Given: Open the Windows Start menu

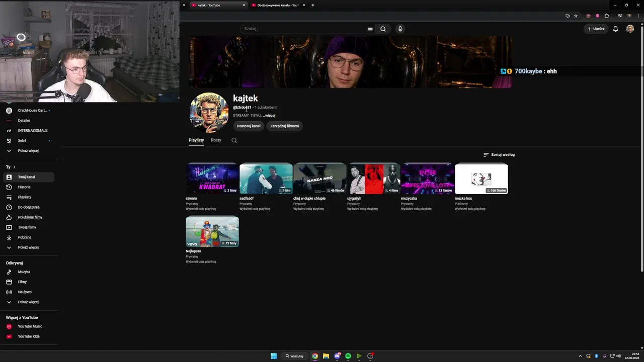Looking at the screenshot, I should click(274, 356).
